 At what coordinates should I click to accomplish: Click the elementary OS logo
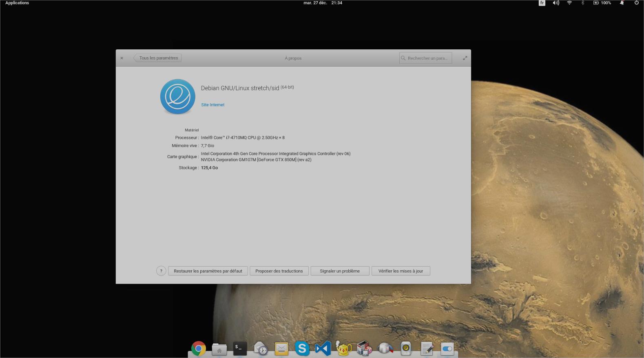click(x=177, y=97)
